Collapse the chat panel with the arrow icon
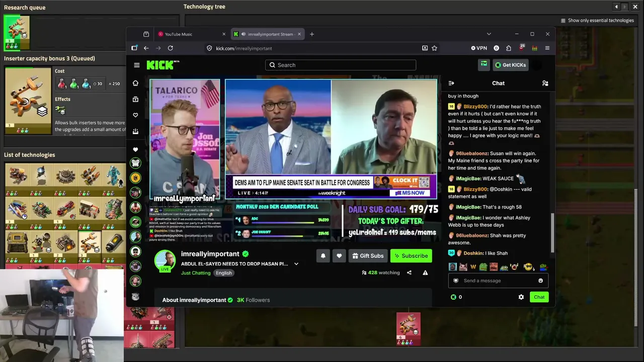The width and height of the screenshot is (644, 362). (451, 83)
